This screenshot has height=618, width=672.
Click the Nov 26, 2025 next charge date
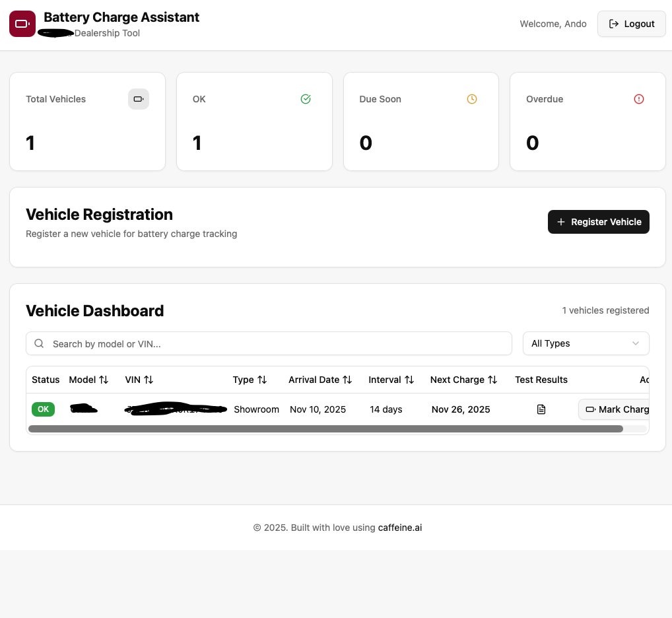461,409
